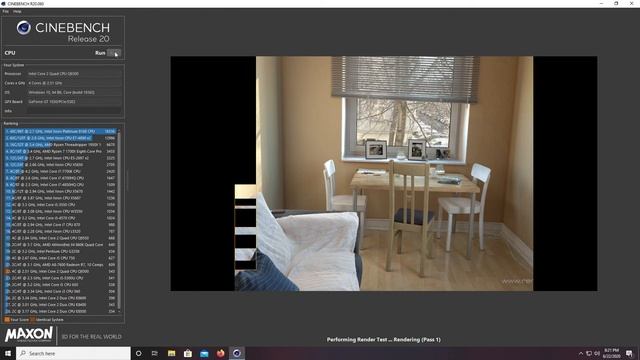Open the Help menu
Viewport: 640px width, 360px height.
[17, 11]
